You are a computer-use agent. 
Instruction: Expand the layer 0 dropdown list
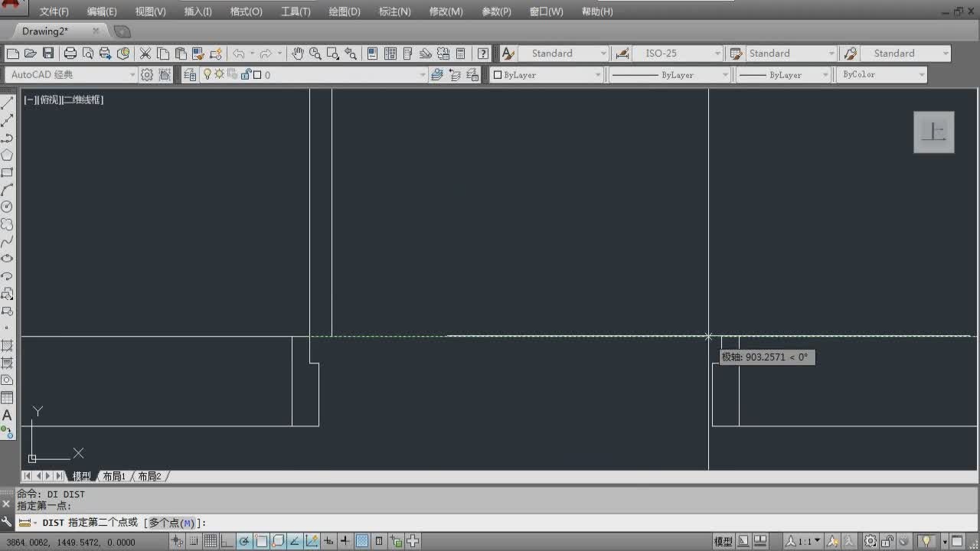422,75
